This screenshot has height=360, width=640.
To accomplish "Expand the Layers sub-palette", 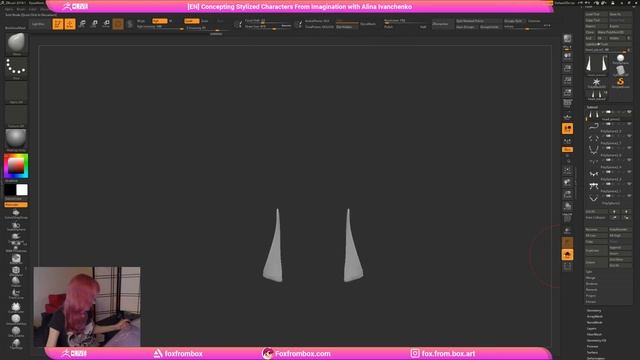I will tap(591, 329).
